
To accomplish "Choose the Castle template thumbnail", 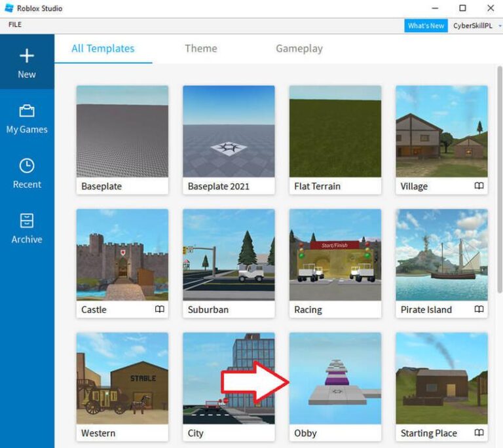I will coord(122,255).
